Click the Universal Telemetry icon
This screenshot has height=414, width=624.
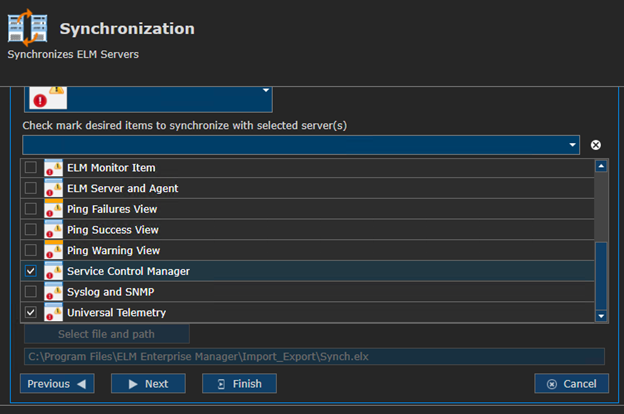pyautogui.click(x=53, y=312)
